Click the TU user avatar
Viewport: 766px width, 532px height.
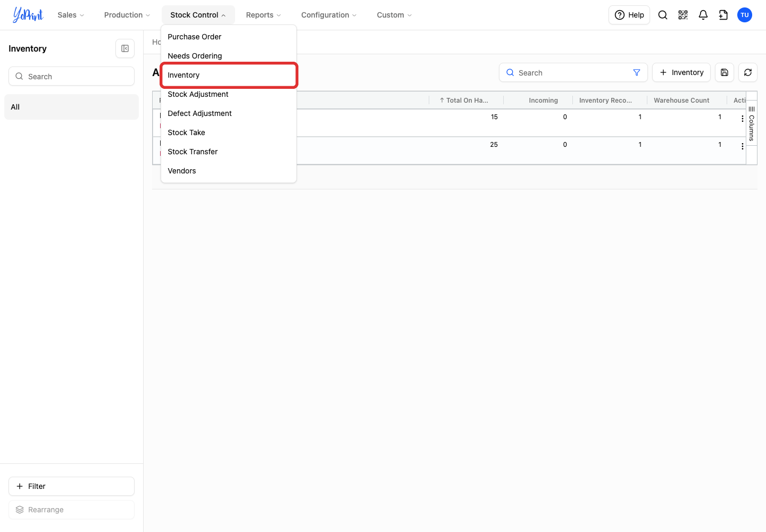(x=745, y=15)
